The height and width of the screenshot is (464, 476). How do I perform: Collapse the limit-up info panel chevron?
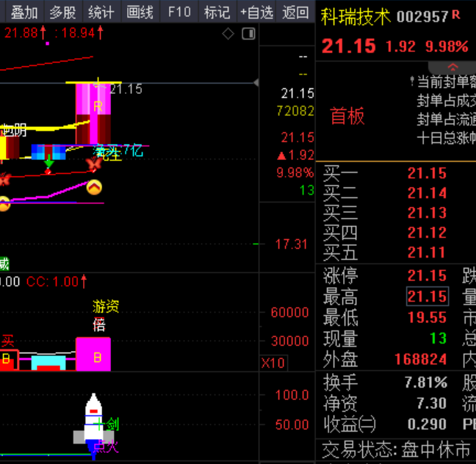click(452, 67)
